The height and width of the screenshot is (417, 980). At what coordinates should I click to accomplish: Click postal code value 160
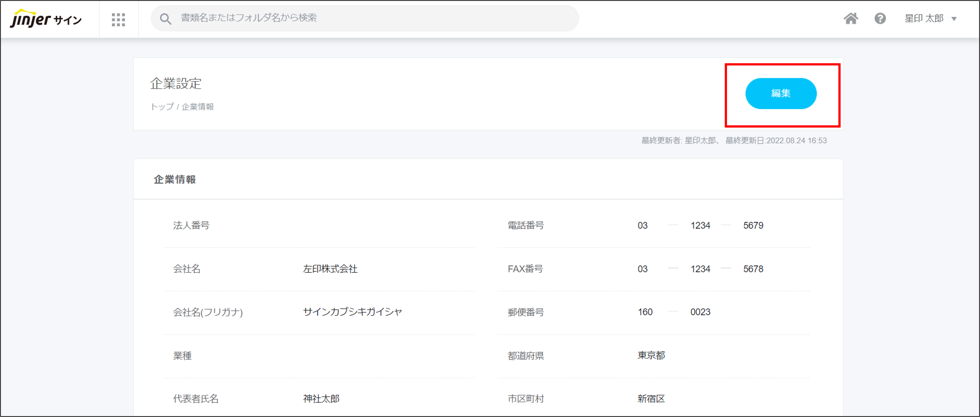[x=645, y=312]
